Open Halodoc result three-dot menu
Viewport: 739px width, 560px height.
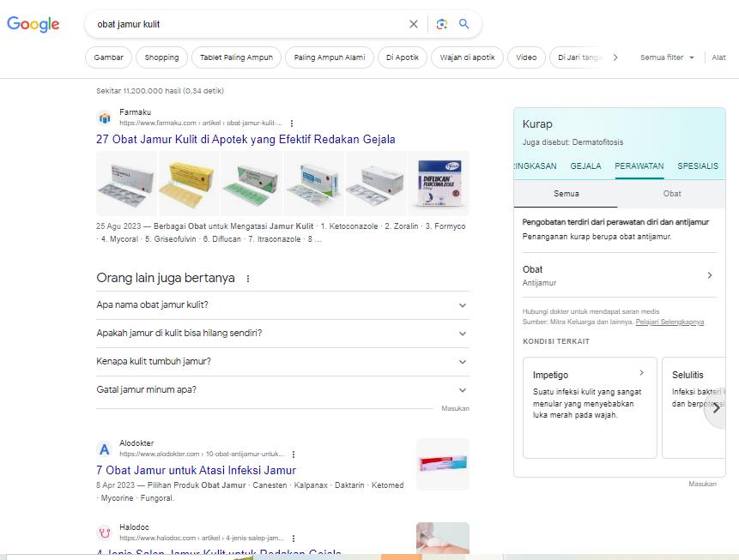(294, 539)
